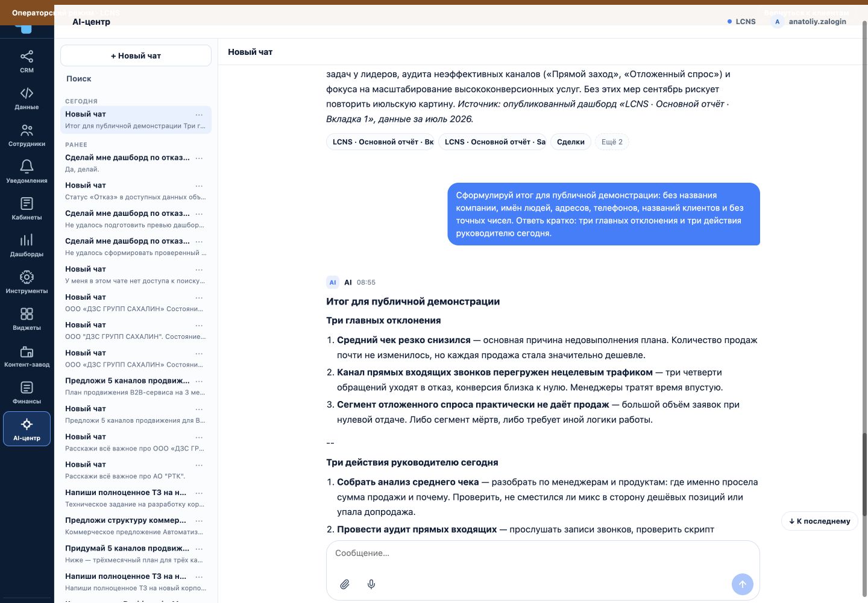The image size is (868, 603).
Task: Click the '+ Новый чат' button
Action: tap(136, 55)
